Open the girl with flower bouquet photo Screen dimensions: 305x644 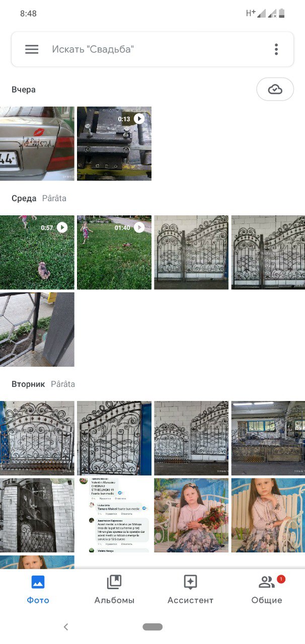pos(191,515)
